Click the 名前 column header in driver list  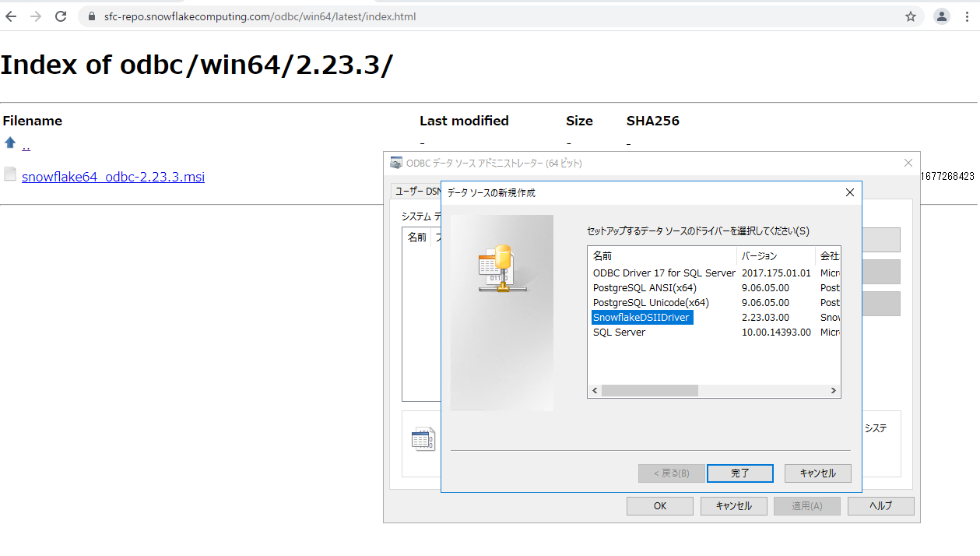[662, 255]
